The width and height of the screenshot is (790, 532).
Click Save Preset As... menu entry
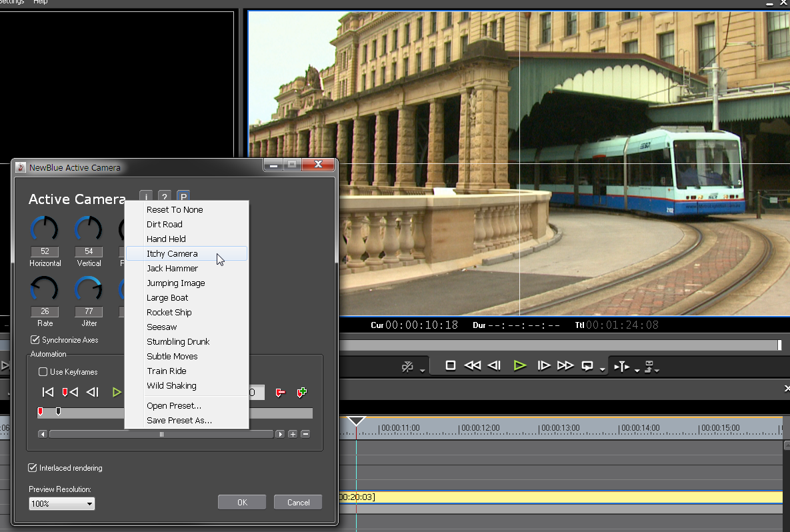187,419
